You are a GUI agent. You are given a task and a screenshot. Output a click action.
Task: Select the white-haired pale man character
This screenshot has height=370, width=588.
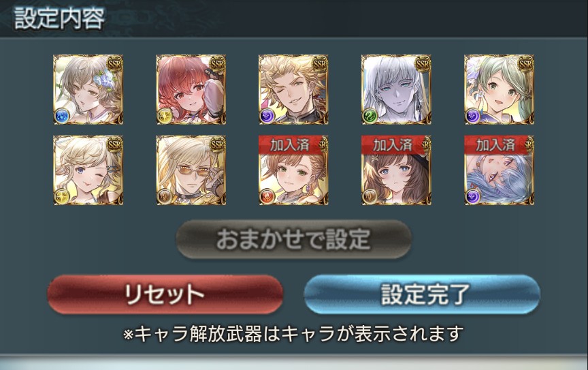tap(396, 89)
